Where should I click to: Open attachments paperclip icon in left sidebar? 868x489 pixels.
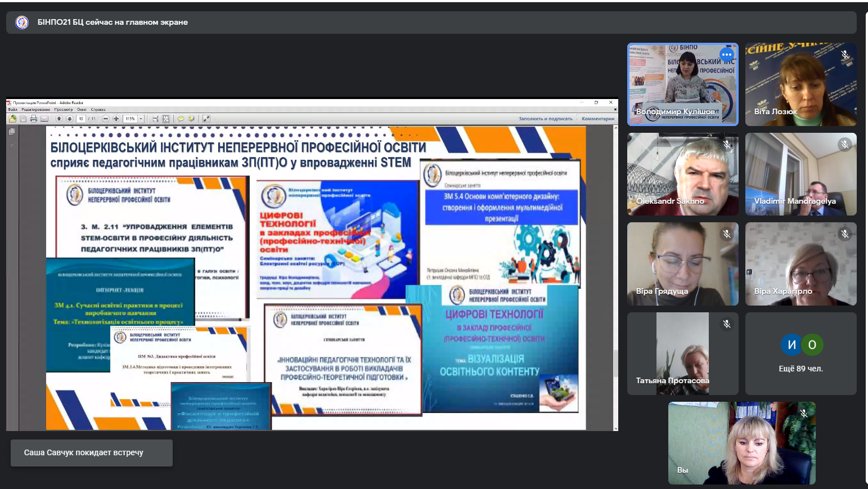[x=12, y=145]
